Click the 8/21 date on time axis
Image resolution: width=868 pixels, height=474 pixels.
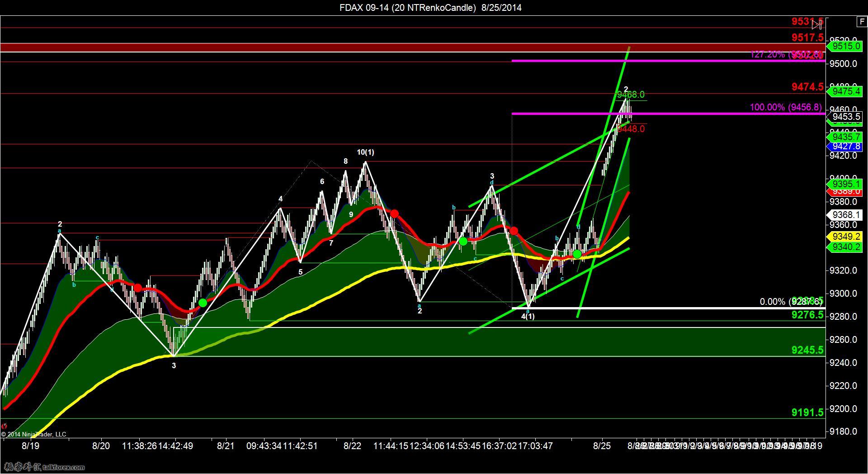pos(226,446)
